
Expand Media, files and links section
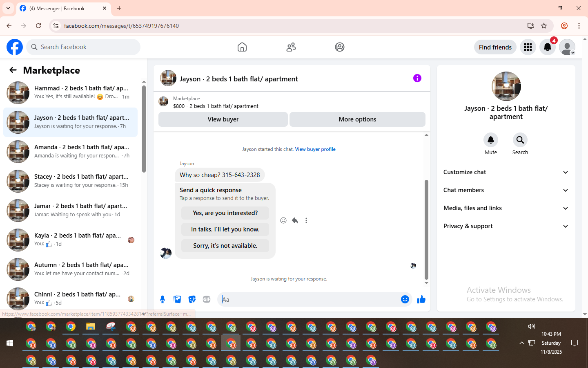click(506, 208)
